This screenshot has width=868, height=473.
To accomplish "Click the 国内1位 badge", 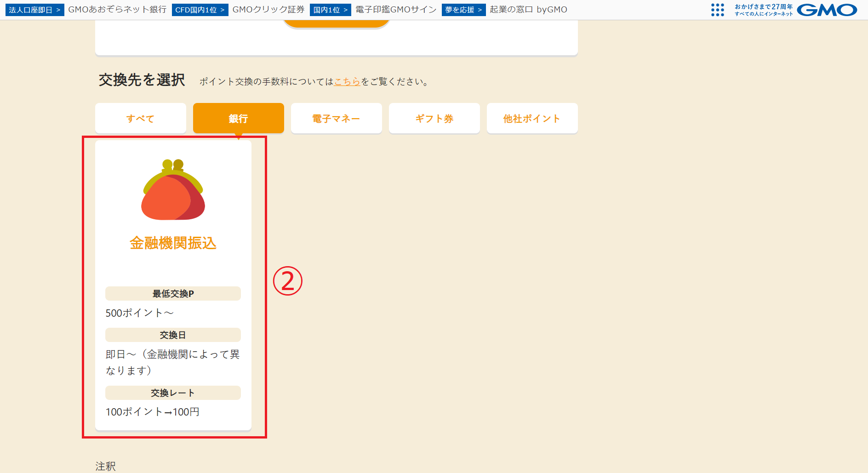I will [x=330, y=9].
